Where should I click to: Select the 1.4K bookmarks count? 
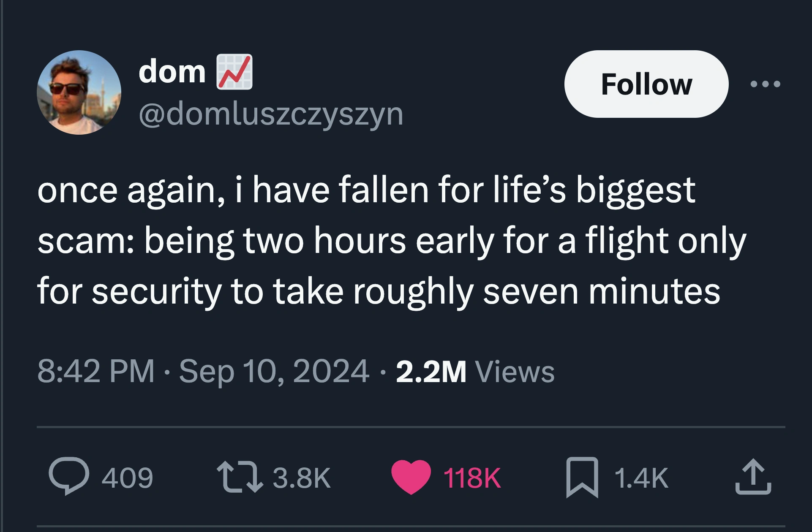click(x=642, y=476)
